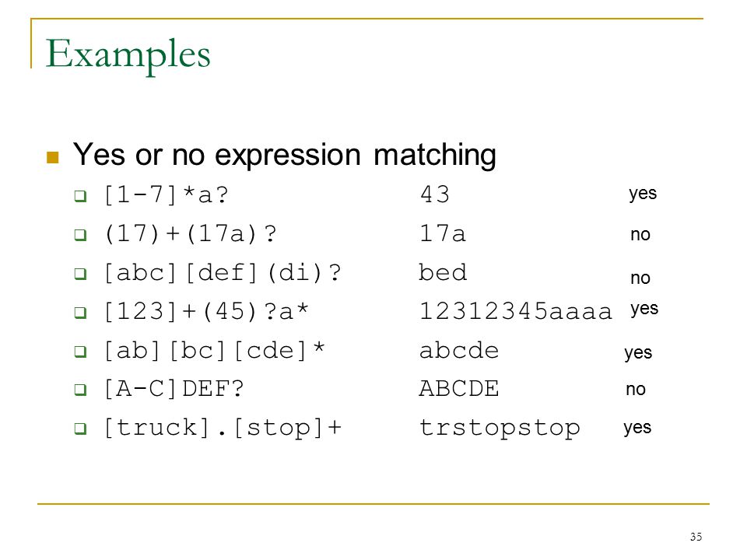Click the 'yes' answer beside abcde
747x560 pixels.
pyautogui.click(x=638, y=353)
